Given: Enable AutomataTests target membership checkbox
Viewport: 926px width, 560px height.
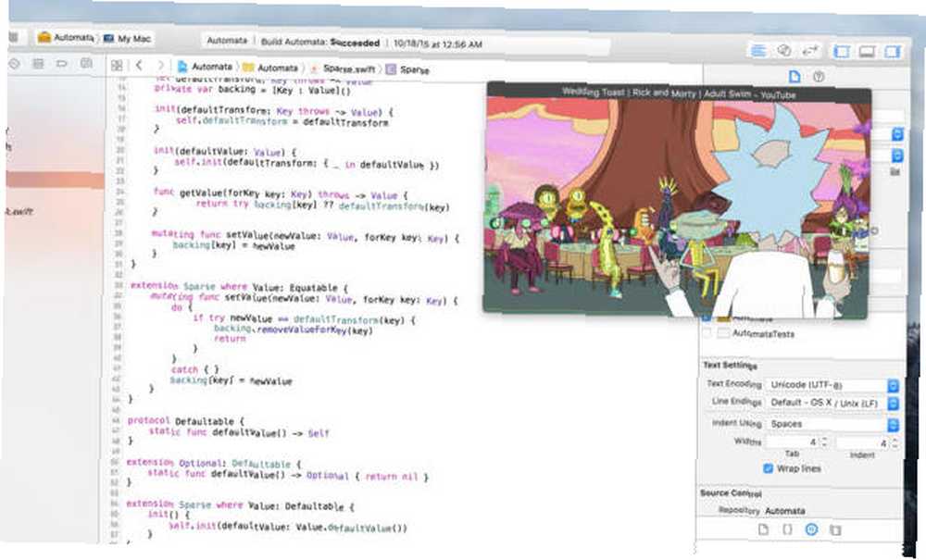Looking at the screenshot, I should (707, 333).
